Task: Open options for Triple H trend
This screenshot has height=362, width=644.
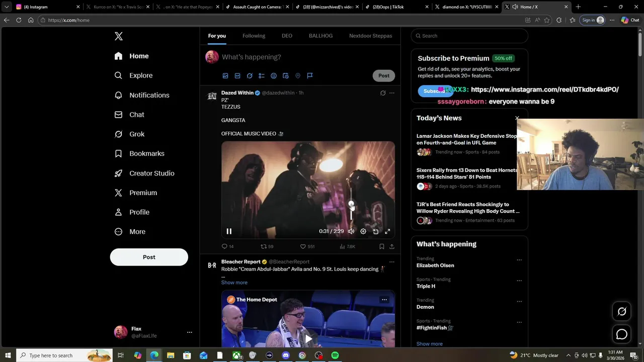Action: [519, 281]
